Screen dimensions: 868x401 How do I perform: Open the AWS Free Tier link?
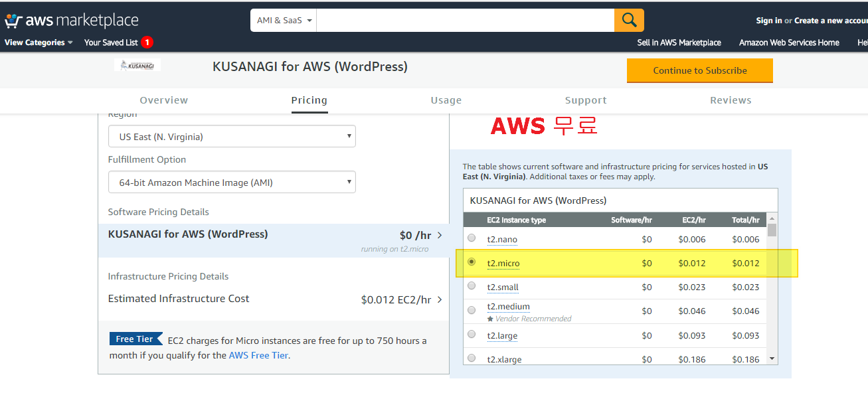[258, 355]
